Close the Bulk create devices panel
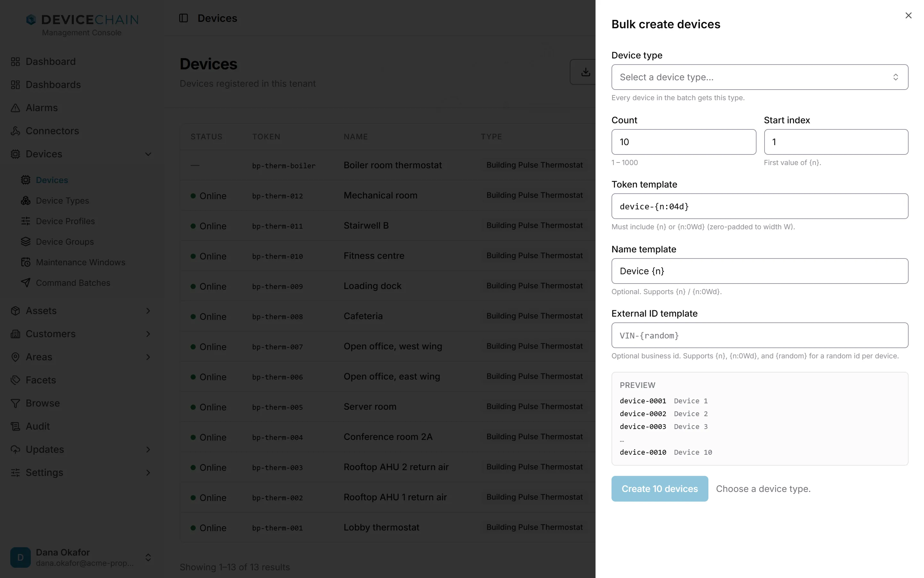The image size is (924, 578). (x=908, y=15)
